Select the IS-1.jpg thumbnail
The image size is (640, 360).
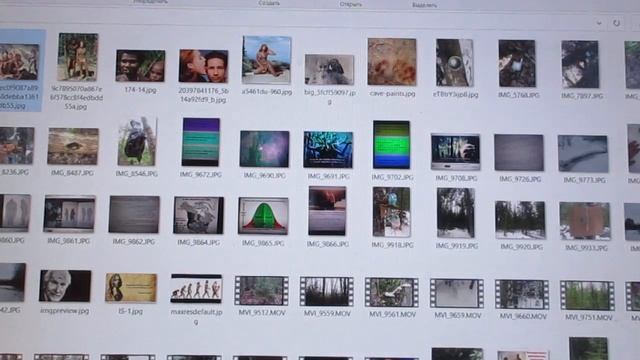tap(131, 288)
